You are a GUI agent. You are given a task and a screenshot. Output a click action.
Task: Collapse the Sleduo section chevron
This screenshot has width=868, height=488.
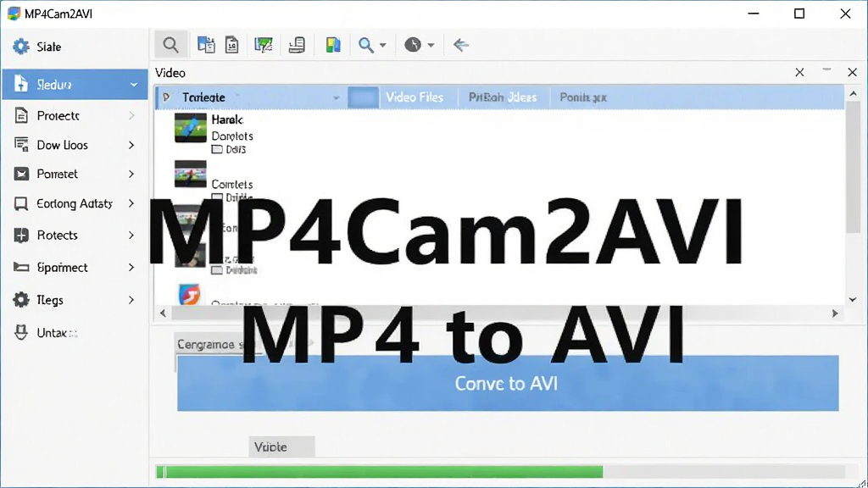click(x=133, y=85)
